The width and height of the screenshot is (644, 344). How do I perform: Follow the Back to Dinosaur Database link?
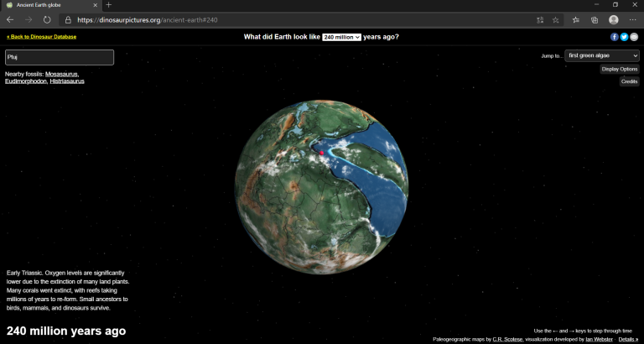(x=41, y=37)
